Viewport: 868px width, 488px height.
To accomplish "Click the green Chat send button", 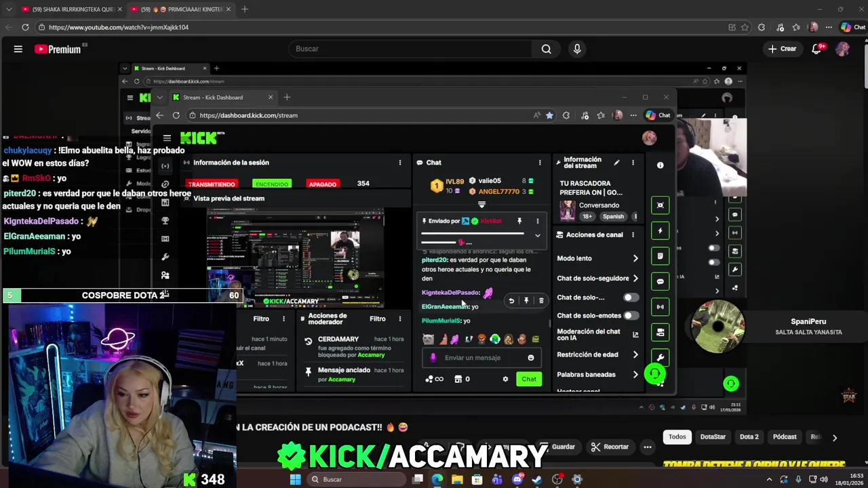I will [529, 379].
